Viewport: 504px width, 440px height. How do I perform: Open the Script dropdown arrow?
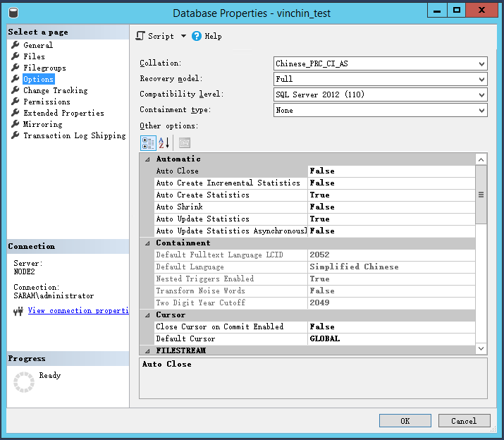click(183, 36)
